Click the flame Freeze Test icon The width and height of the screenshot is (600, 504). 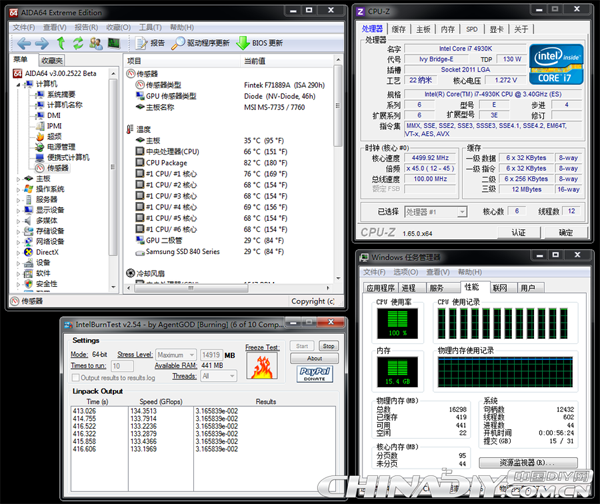[262, 367]
